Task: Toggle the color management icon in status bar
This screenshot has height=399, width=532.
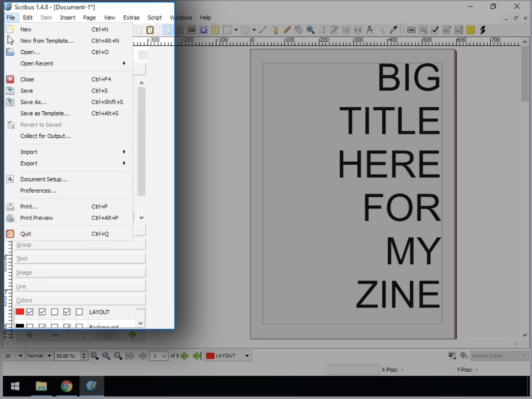Action: tap(452, 356)
